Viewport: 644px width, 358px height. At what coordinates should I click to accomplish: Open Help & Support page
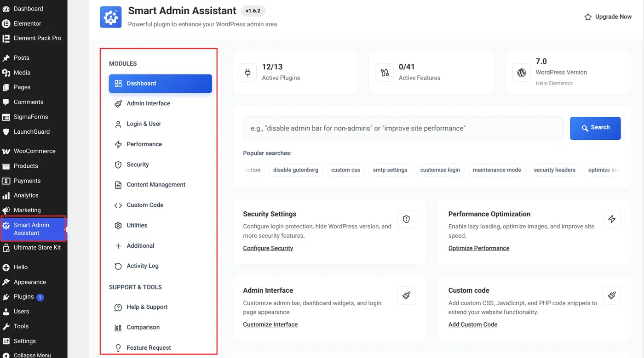click(x=160, y=307)
